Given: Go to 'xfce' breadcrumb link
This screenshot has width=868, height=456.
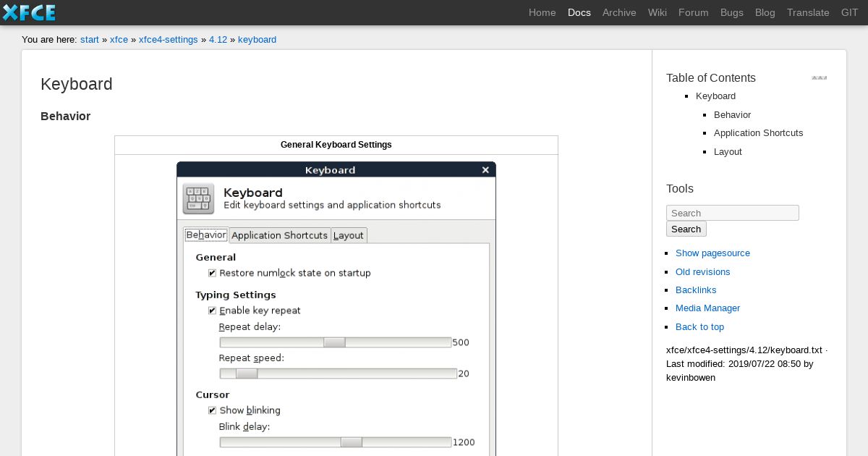Looking at the screenshot, I should coord(119,40).
